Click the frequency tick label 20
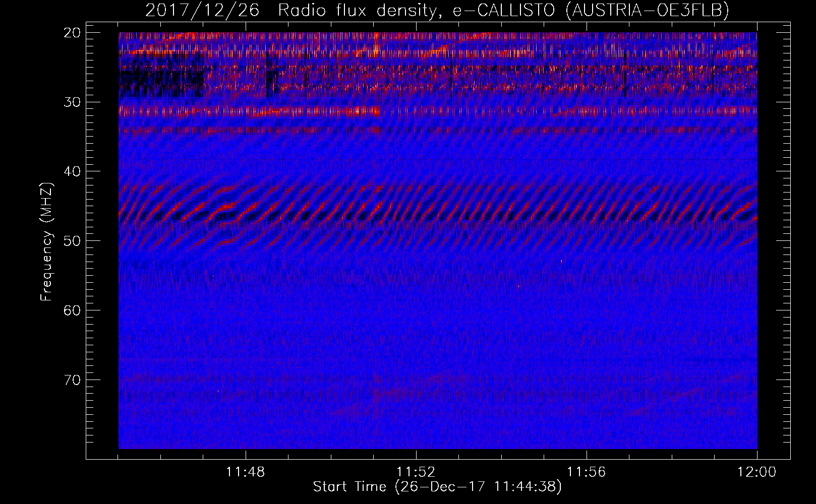 73,33
